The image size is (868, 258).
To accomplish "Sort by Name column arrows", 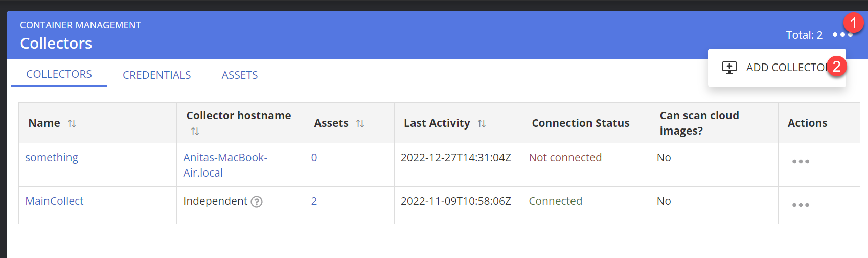I will pyautogui.click(x=72, y=123).
